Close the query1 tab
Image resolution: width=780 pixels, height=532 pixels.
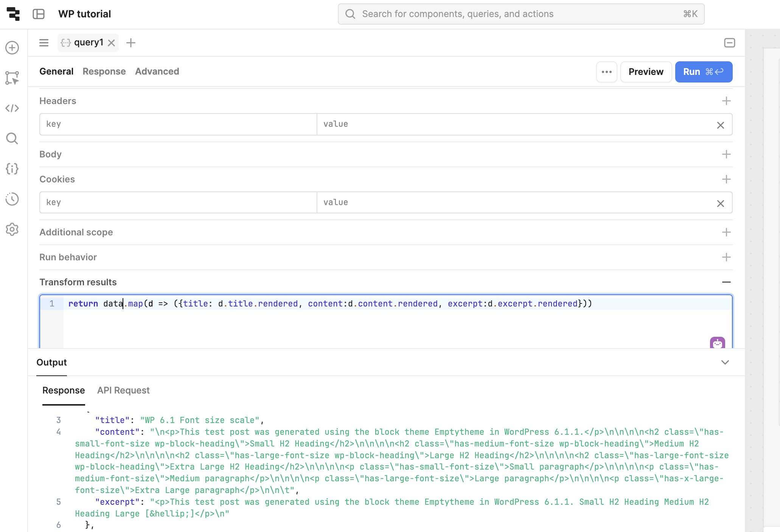pyautogui.click(x=111, y=43)
